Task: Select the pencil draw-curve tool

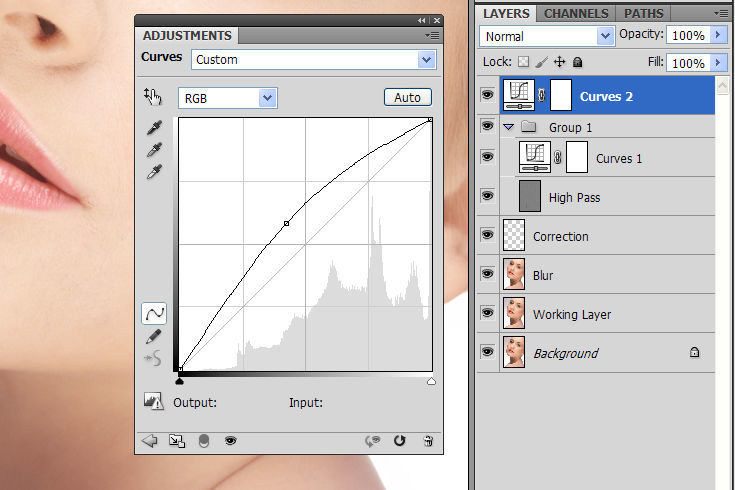Action: [154, 337]
